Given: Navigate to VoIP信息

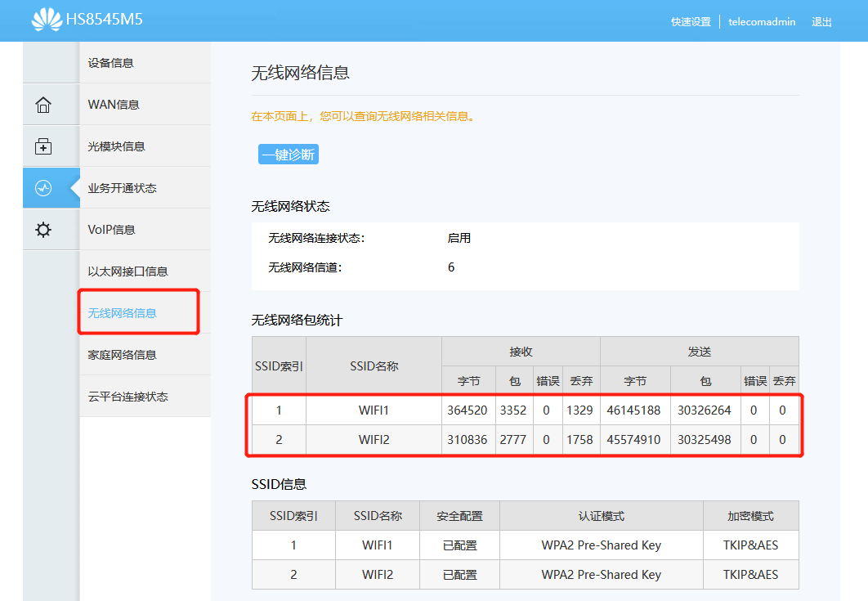Looking at the screenshot, I should click(112, 230).
